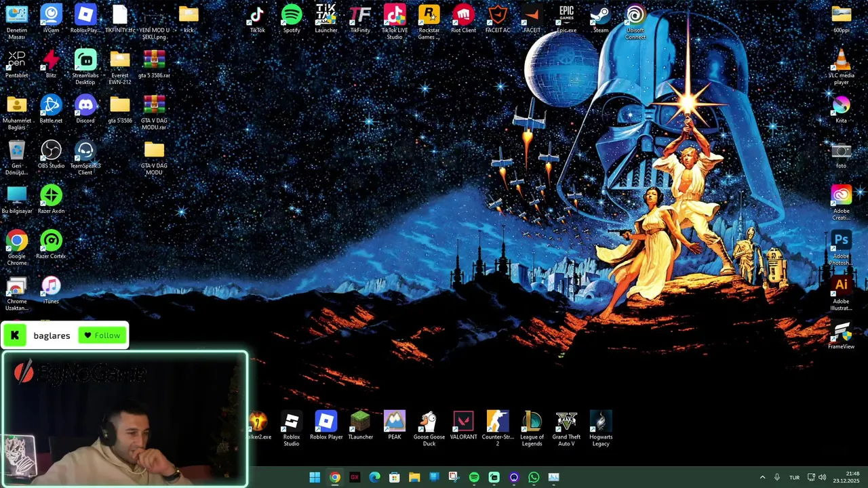This screenshot has width=868, height=488.
Task: Open Bu bilgisayar icon
Action: (x=17, y=199)
